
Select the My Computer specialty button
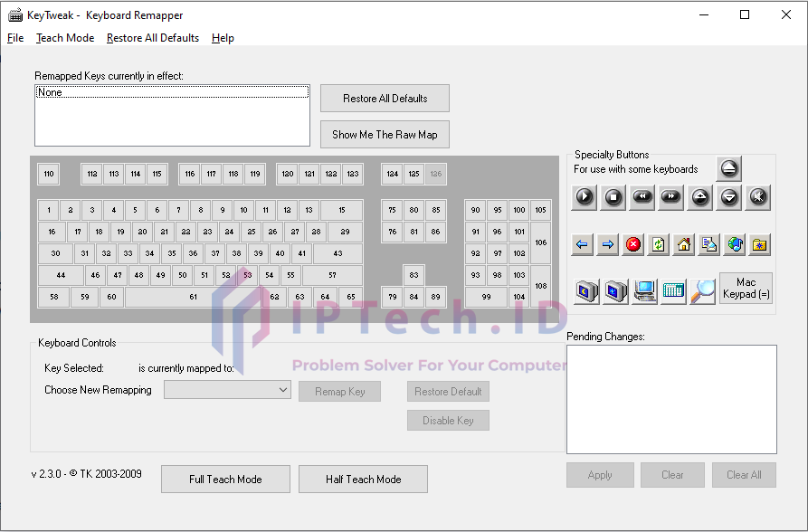(644, 291)
